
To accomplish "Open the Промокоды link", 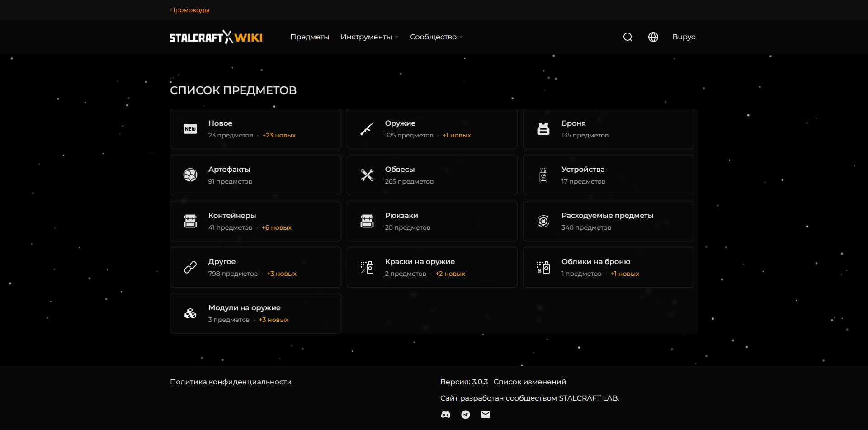I will point(189,9).
